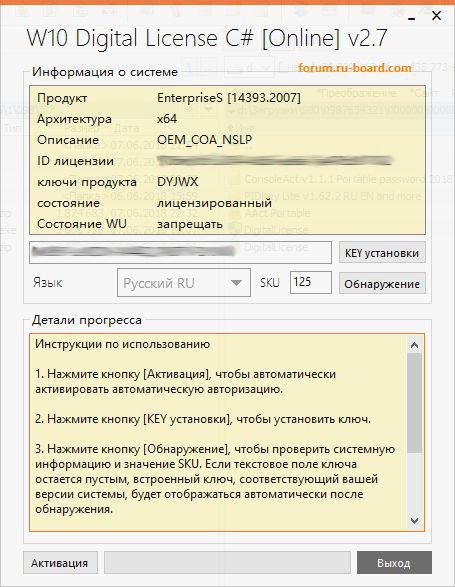Screen dimensions: 455x587
Task: Click the dropdown arrow beside Русский RU
Action: coord(236,283)
